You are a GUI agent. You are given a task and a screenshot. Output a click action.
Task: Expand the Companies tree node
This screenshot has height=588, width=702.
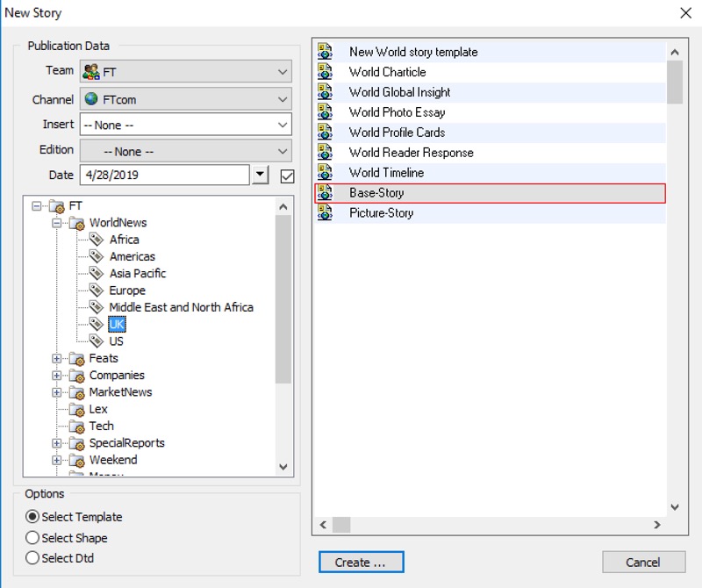tap(58, 376)
